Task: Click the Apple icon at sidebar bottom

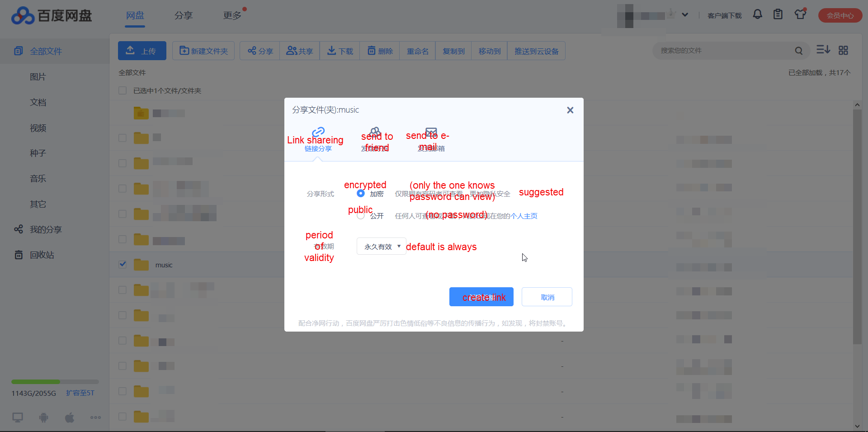Action: 70,418
